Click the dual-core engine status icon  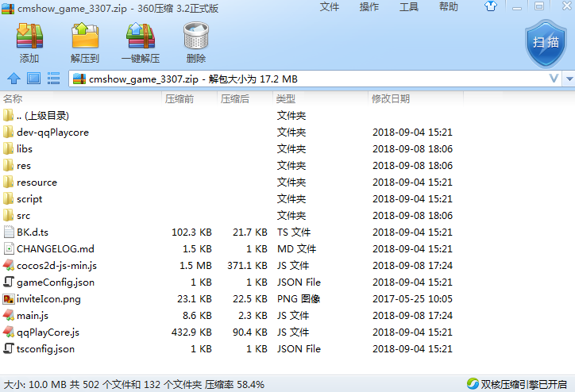473,383
